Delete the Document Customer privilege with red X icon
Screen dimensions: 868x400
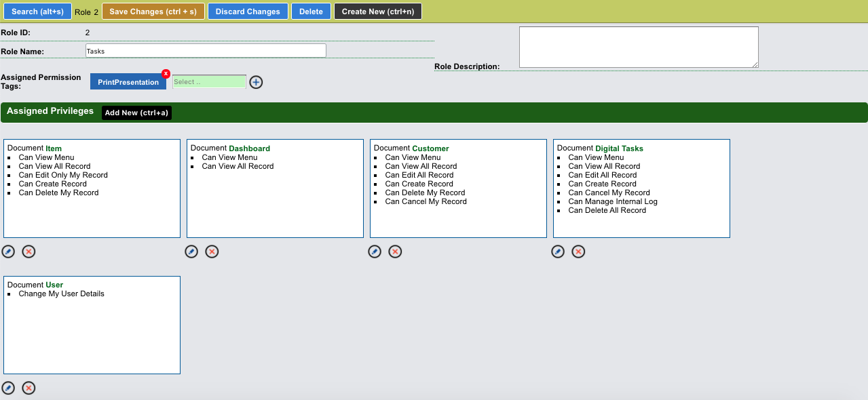point(395,252)
